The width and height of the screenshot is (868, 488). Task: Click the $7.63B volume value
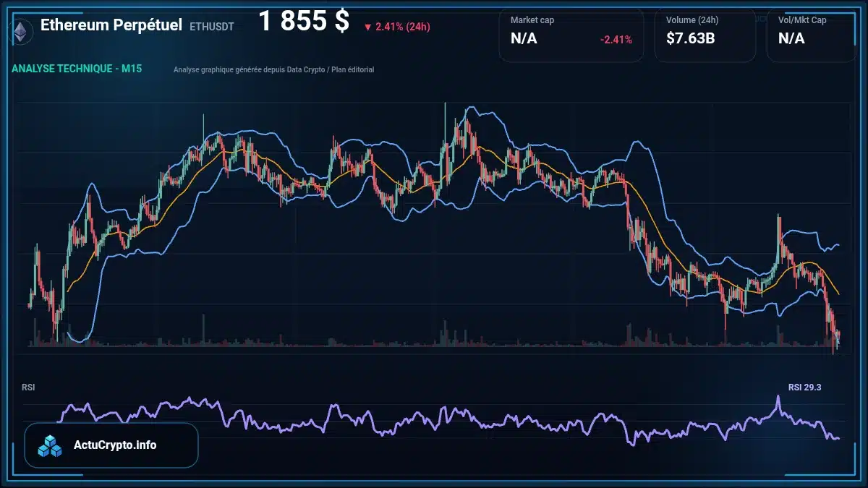pyautogui.click(x=691, y=38)
